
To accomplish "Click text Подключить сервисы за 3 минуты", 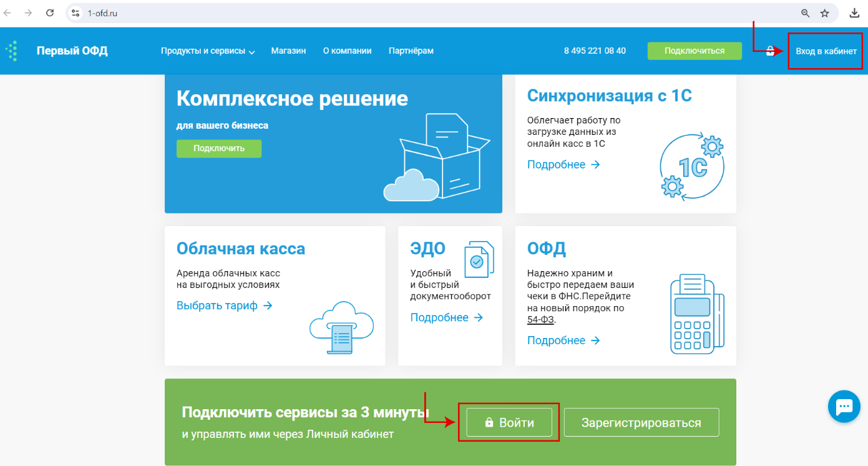I will pos(306,412).
